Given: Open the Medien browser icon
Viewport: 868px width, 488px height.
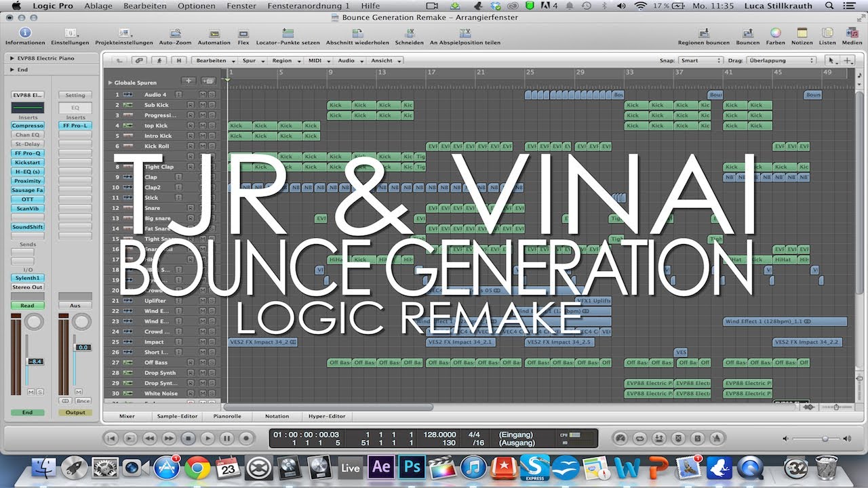Looking at the screenshot, I should point(852,33).
